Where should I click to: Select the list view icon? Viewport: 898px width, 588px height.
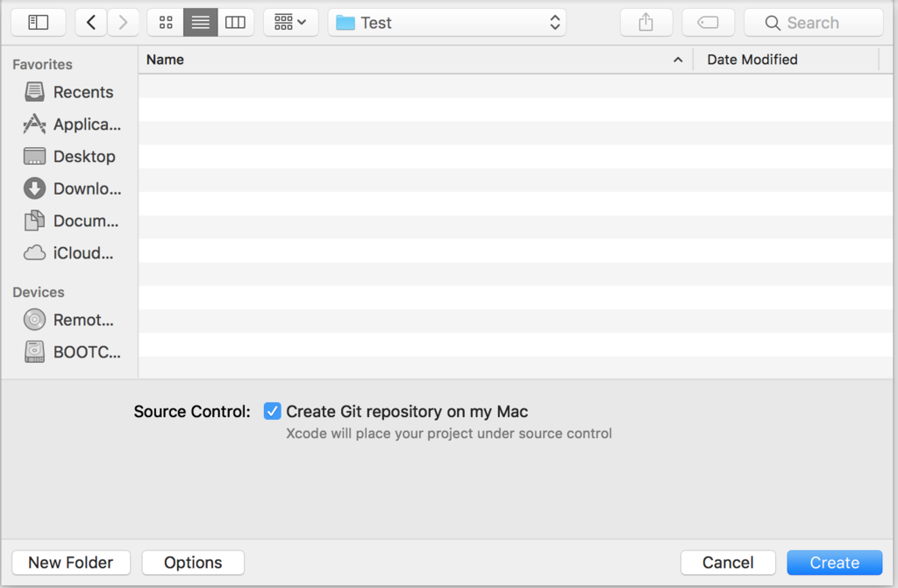[x=201, y=22]
